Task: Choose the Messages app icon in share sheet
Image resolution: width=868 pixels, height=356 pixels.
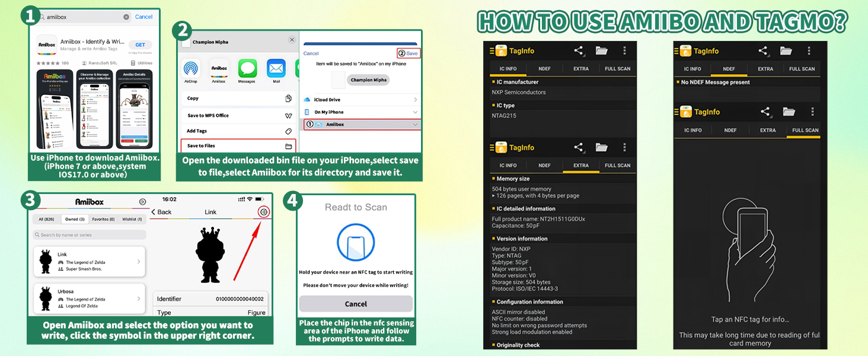Action: pyautogui.click(x=247, y=68)
